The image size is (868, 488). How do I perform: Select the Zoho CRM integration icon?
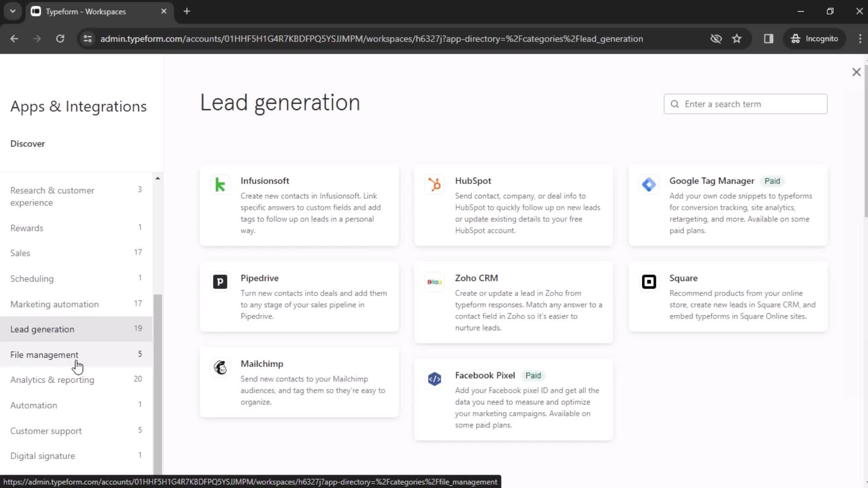click(434, 282)
